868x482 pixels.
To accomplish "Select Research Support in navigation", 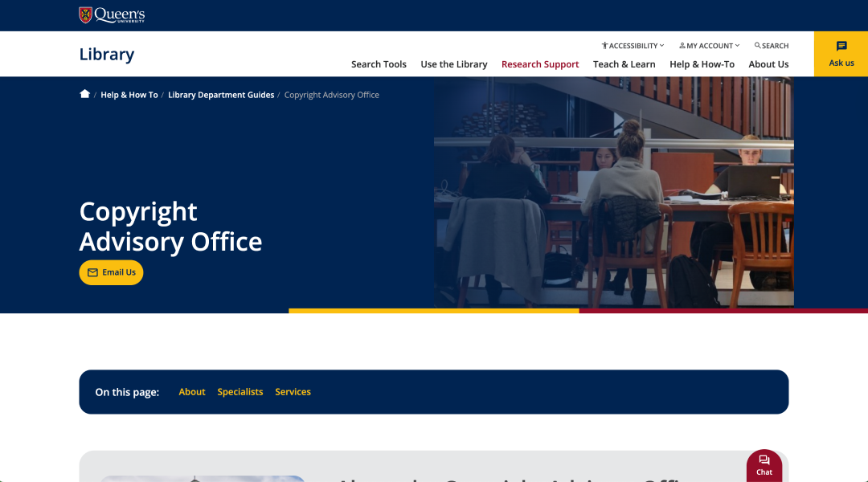I will (540, 64).
